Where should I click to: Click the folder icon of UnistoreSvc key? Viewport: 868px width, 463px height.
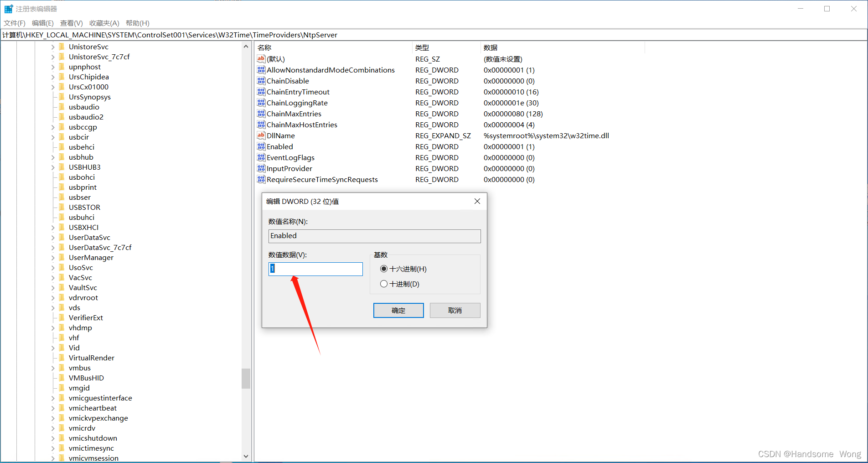click(62, 47)
